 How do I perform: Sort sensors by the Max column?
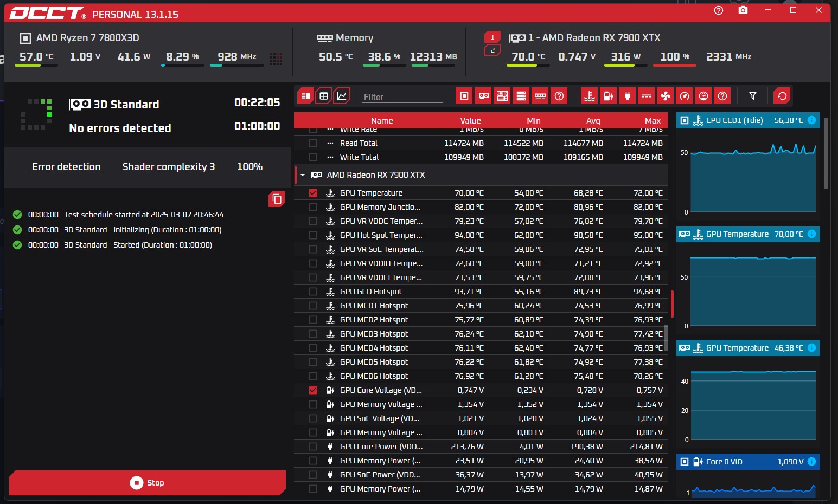click(x=653, y=121)
